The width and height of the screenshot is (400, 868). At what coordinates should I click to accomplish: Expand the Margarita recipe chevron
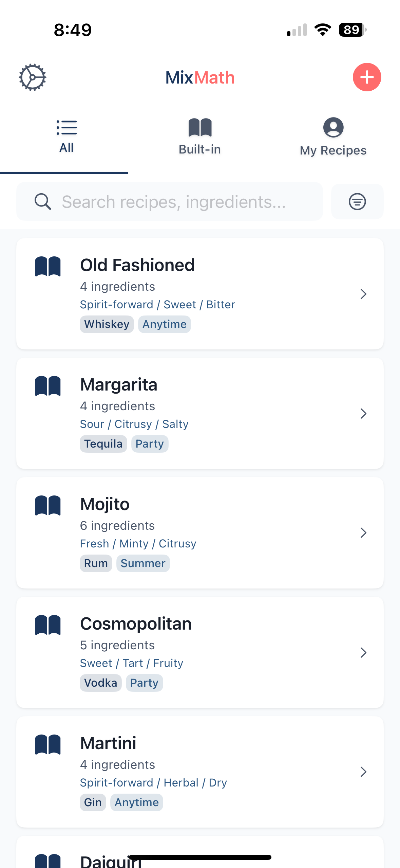363,414
